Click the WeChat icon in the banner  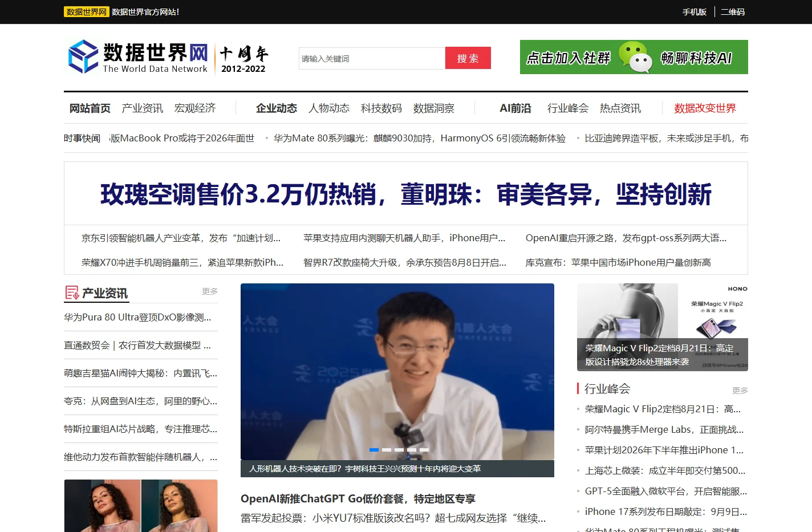pyautogui.click(x=635, y=57)
